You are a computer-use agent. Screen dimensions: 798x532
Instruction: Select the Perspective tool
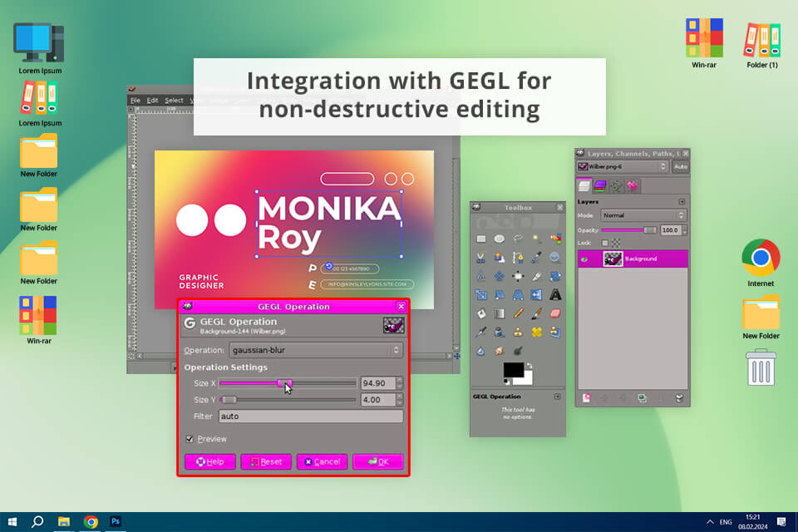coord(518,295)
